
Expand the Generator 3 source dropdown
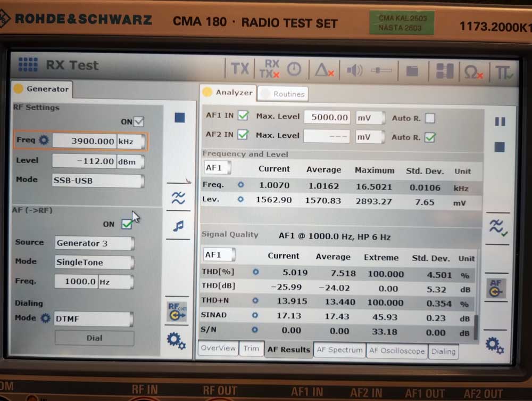(94, 243)
